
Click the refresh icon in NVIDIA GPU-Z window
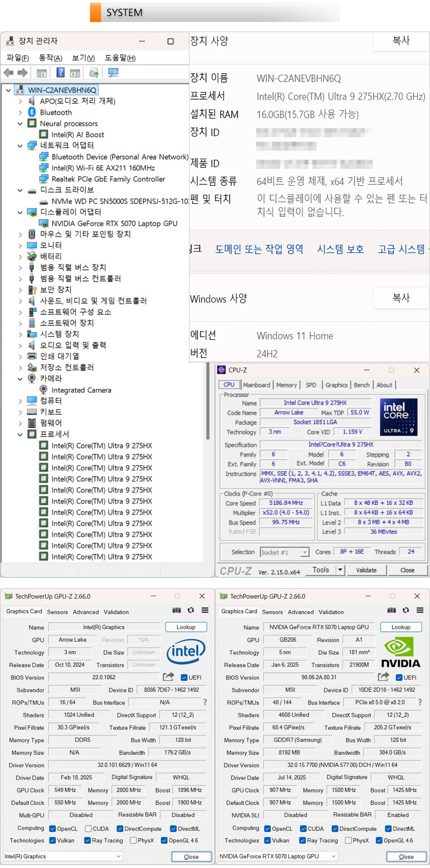click(405, 610)
